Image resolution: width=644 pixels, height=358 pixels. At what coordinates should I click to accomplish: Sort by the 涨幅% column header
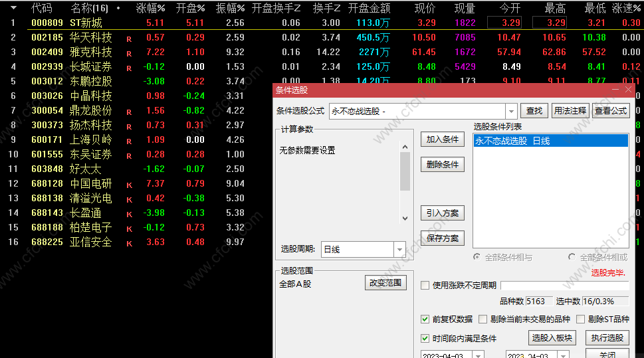click(x=150, y=8)
